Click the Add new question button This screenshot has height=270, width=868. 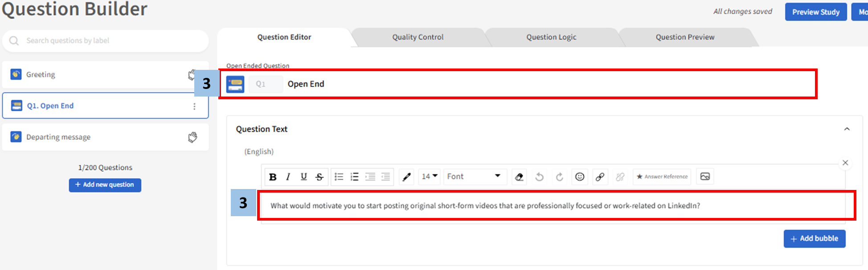tap(105, 185)
